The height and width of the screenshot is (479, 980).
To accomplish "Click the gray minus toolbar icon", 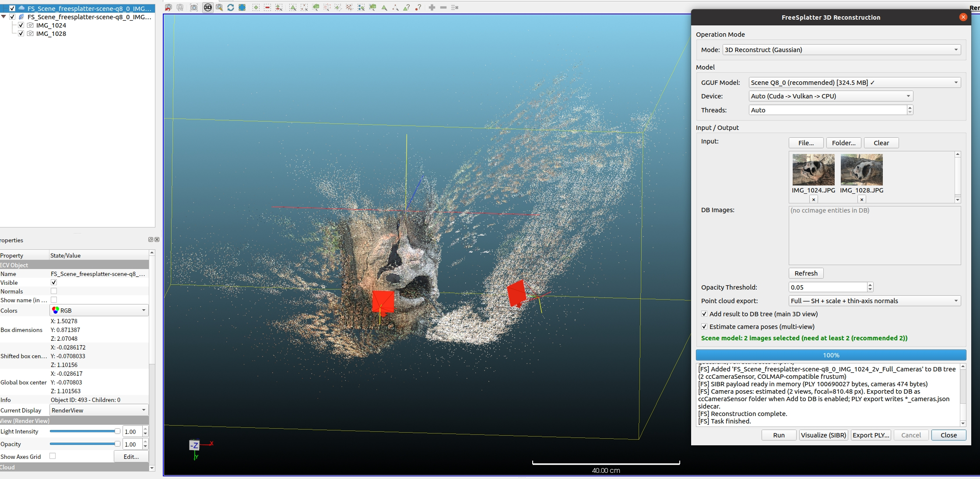I will [x=443, y=7].
